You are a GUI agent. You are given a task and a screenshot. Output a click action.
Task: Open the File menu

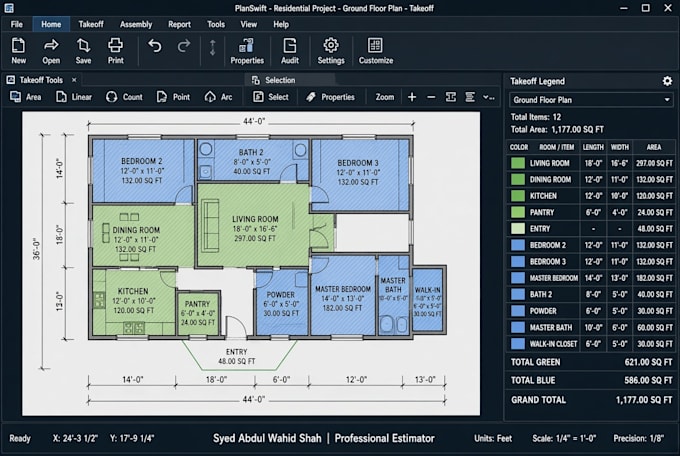[16, 24]
